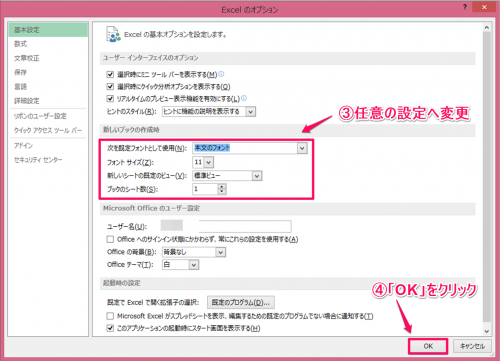This screenshot has width=500, height=361.
Task: Select 基本設定 in the sidebar
Action: click(x=48, y=30)
